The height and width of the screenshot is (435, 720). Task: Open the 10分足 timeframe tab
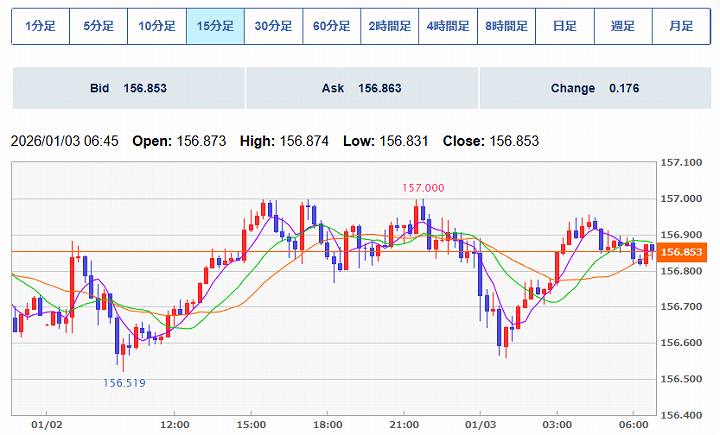pyautogui.click(x=157, y=27)
